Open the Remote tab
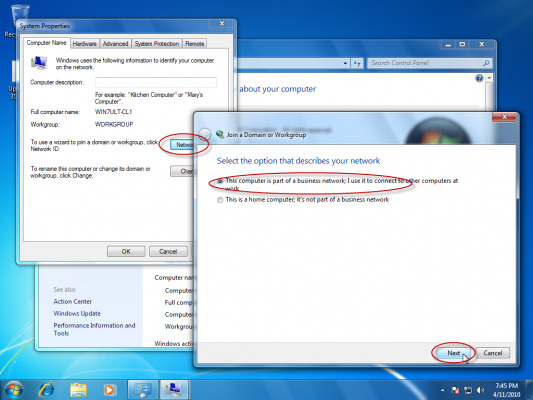Viewport: 533px width, 400px height. pos(195,44)
